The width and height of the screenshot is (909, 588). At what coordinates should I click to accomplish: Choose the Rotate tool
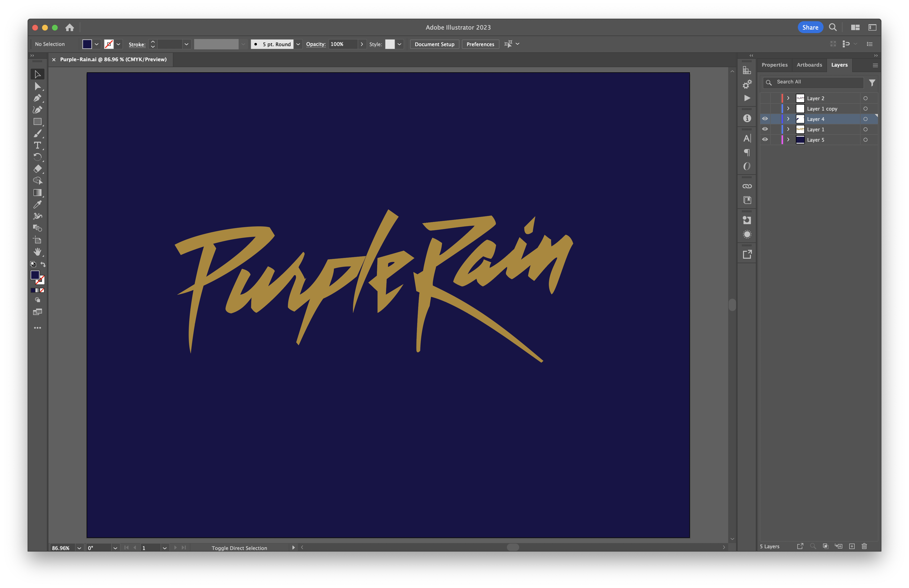coord(38,157)
